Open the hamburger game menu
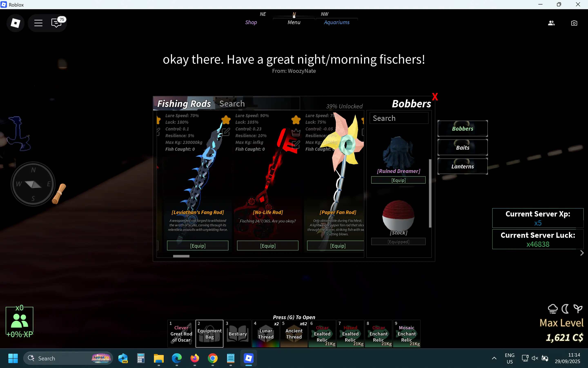This screenshot has height=368, width=588. point(38,23)
